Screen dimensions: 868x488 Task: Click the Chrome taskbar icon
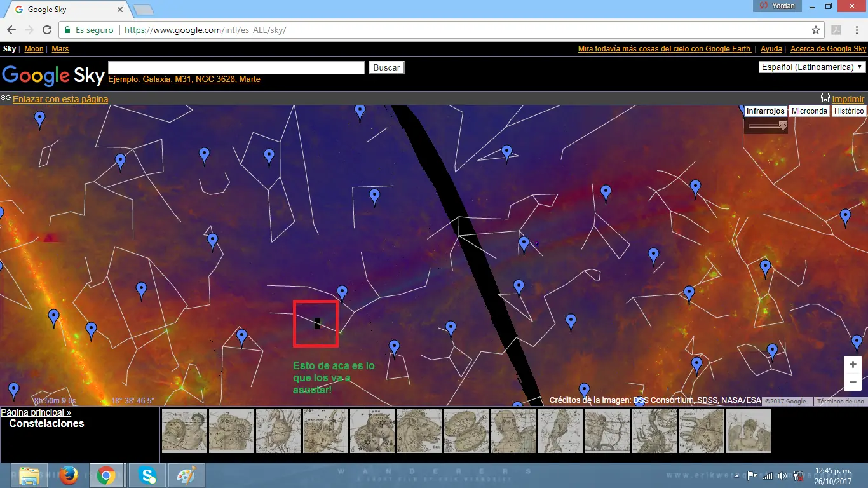(x=106, y=475)
